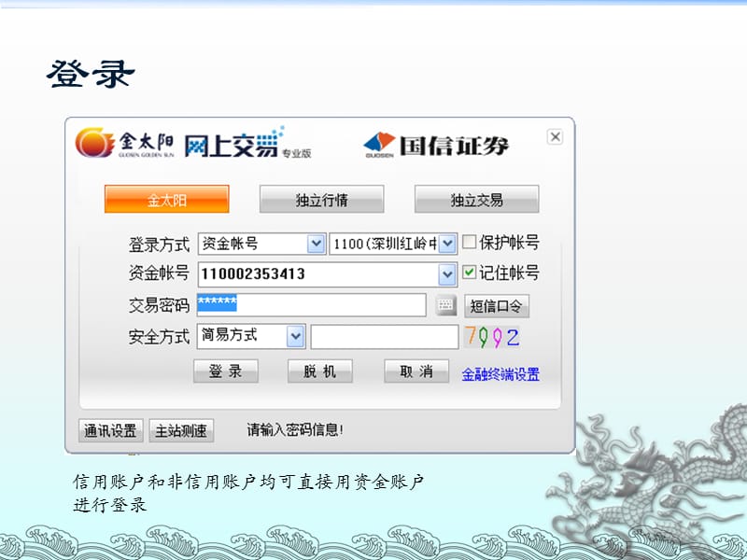This screenshot has height=560, width=747.
Task: Enable the 保护帐号 checkbox
Action: point(470,242)
